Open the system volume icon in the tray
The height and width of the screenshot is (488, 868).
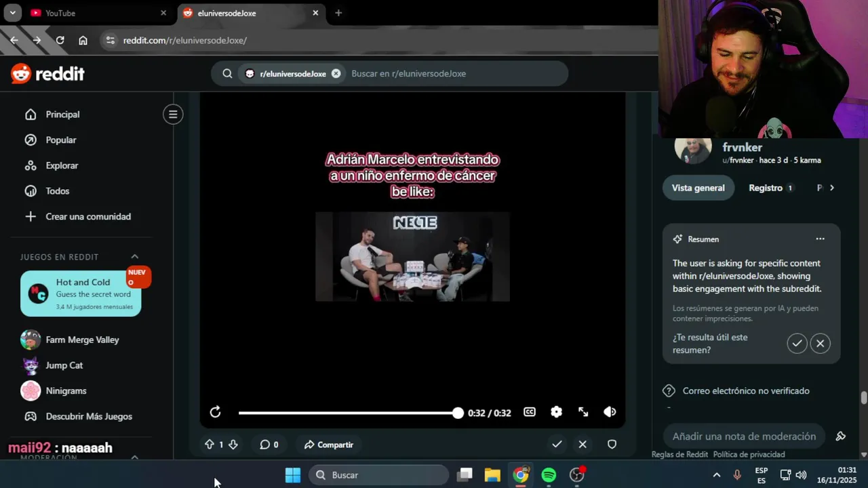click(x=801, y=475)
